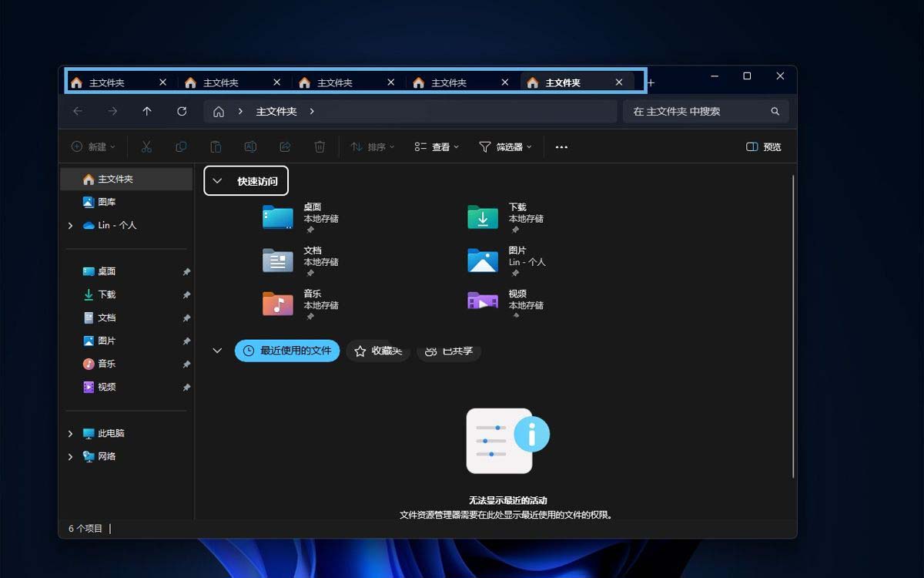Click the 主文件夹 breadcrumb in the address bar
924x578 pixels.
[276, 112]
